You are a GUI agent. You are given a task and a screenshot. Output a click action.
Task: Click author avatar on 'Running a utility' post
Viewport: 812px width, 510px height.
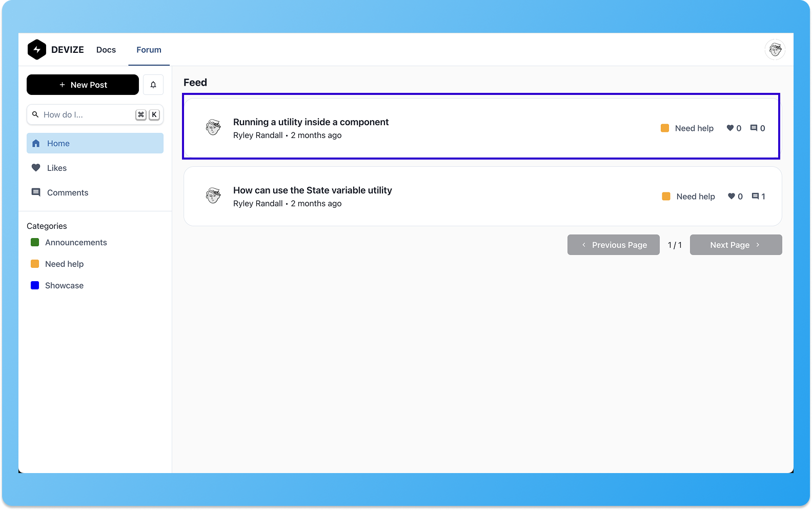pyautogui.click(x=213, y=127)
